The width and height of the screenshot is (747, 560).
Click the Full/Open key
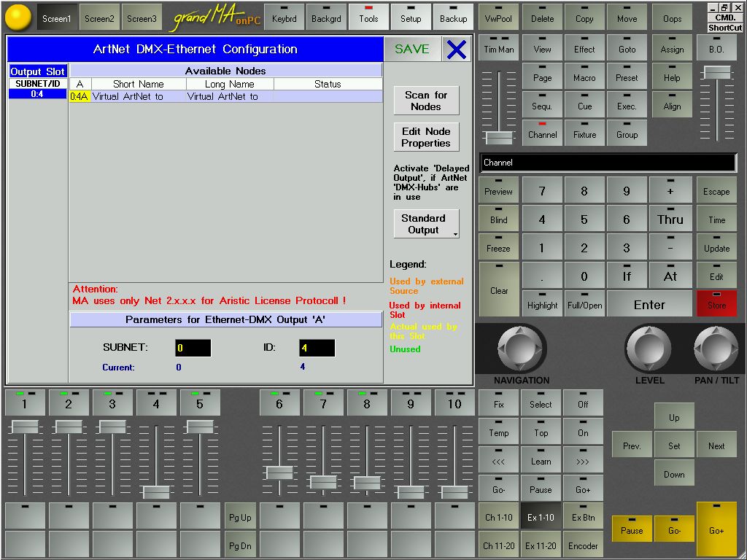(584, 304)
